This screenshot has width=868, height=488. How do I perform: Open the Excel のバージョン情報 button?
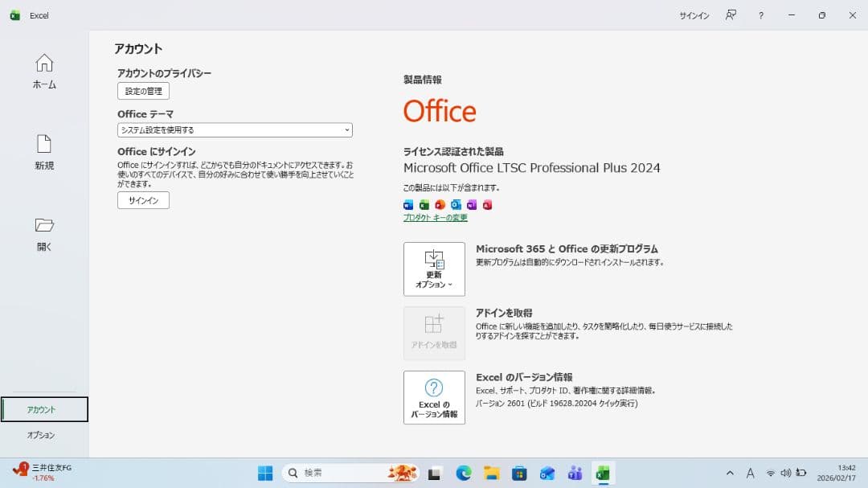[434, 397]
